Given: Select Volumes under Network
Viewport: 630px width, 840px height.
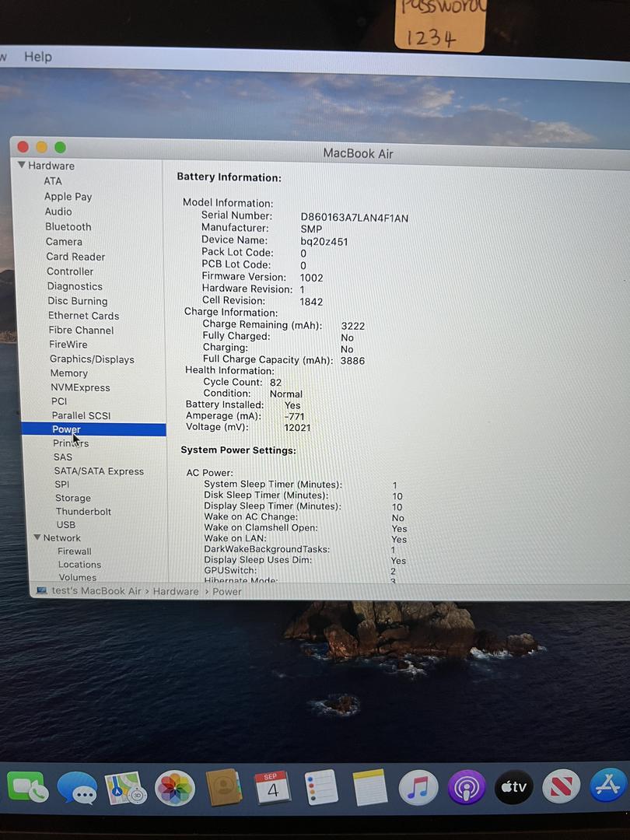Looking at the screenshot, I should [78, 577].
